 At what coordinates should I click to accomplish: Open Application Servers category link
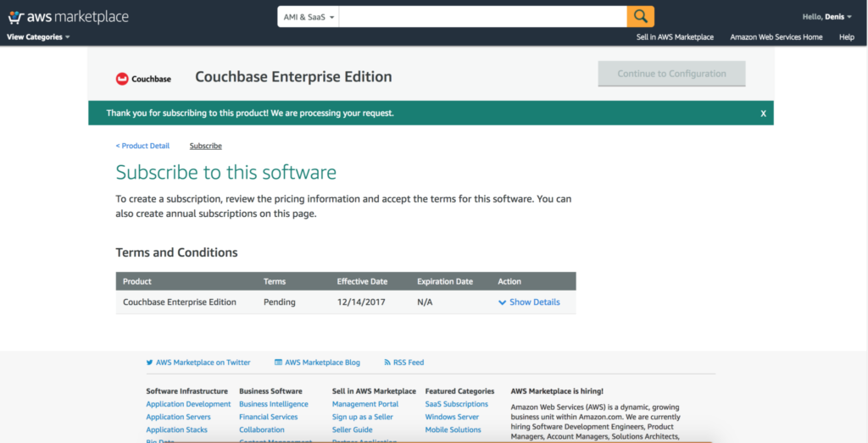178,417
